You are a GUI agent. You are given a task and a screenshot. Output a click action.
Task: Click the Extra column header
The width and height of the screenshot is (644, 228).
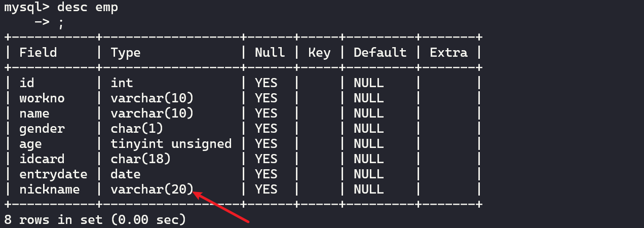(448, 53)
